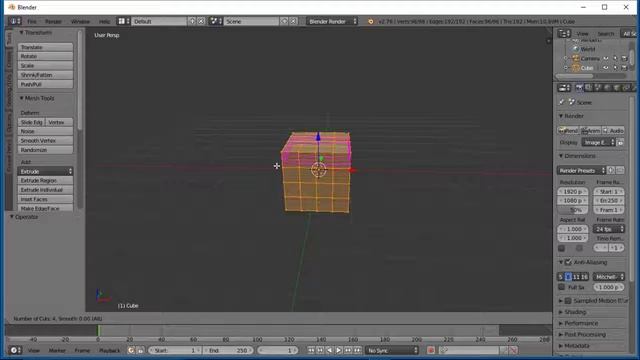This screenshot has width=640, height=360.
Task: Add a new screen layout with plus icon
Action: point(192,21)
